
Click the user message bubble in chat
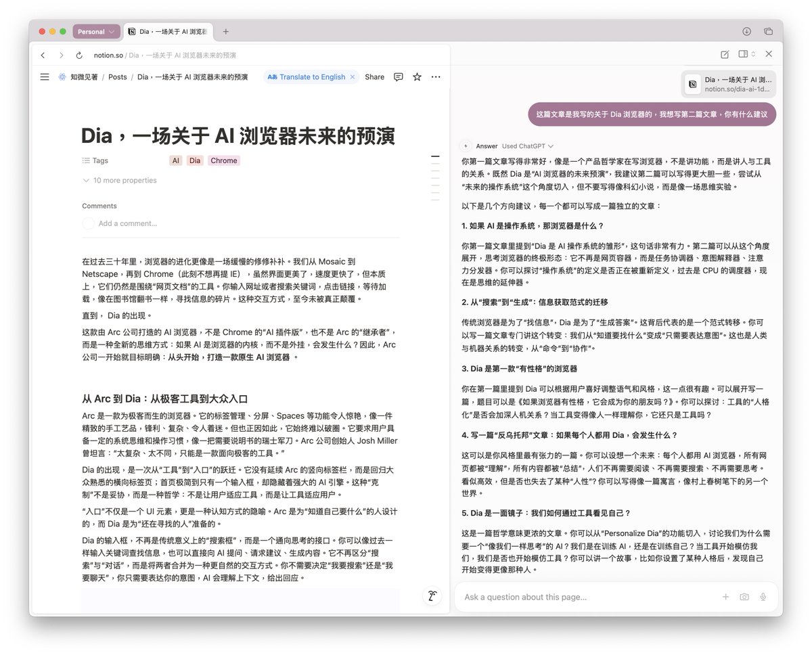pyautogui.click(x=652, y=115)
